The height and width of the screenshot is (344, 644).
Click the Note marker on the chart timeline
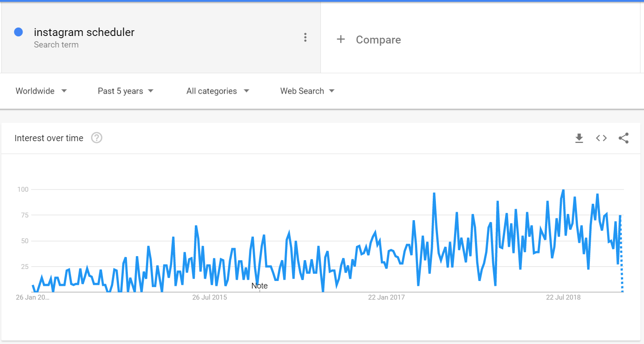pyautogui.click(x=259, y=286)
